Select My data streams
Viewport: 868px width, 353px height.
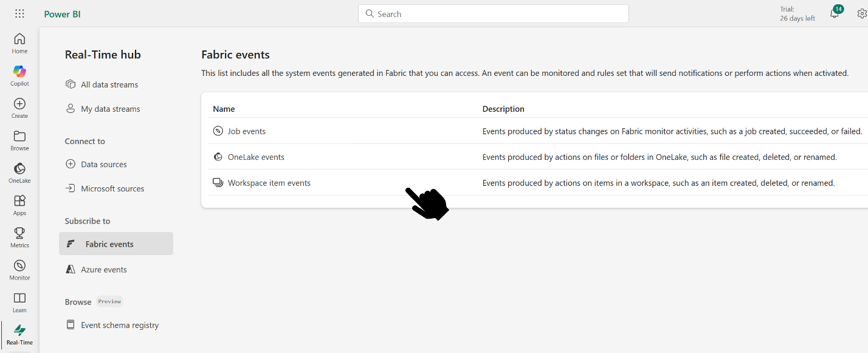(x=110, y=109)
